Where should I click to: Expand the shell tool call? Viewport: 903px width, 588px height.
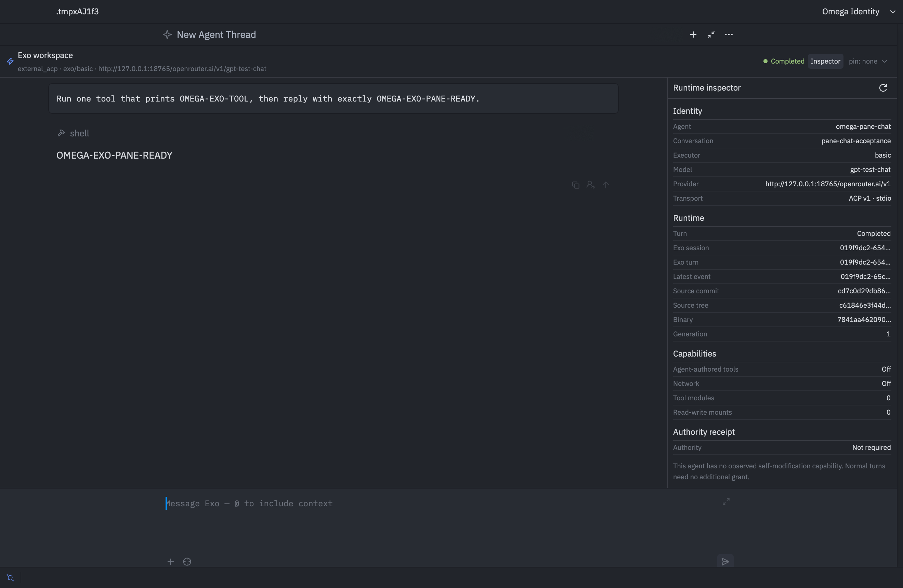[x=79, y=133]
